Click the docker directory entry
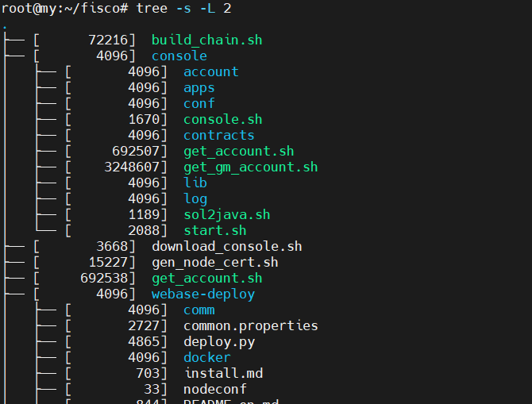Viewport: 532px width, 404px height. (x=206, y=357)
